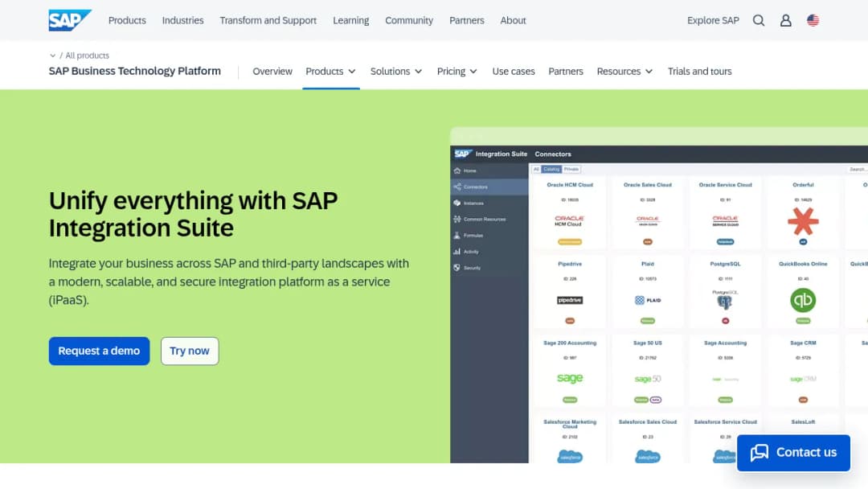The image size is (868, 489).
Task: Select the Catalog filter tab in Connectors
Action: click(x=551, y=170)
